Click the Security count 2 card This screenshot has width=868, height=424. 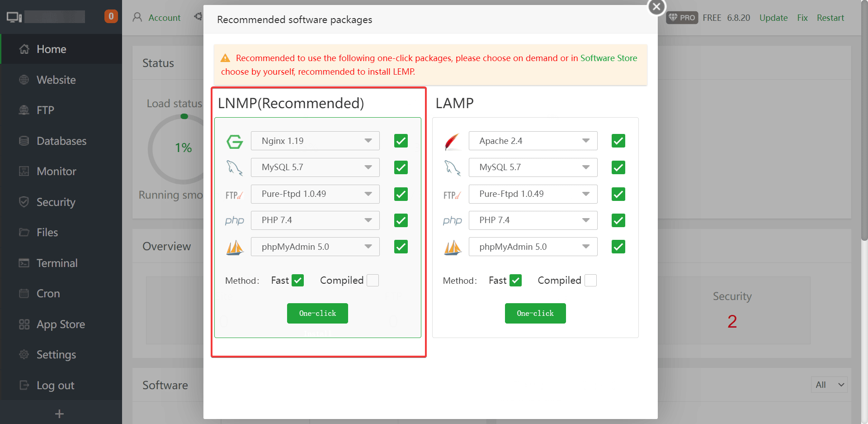(732, 310)
